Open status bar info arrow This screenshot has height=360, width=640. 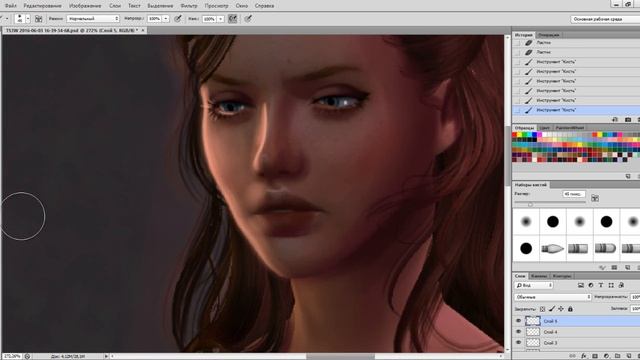click(x=106, y=356)
